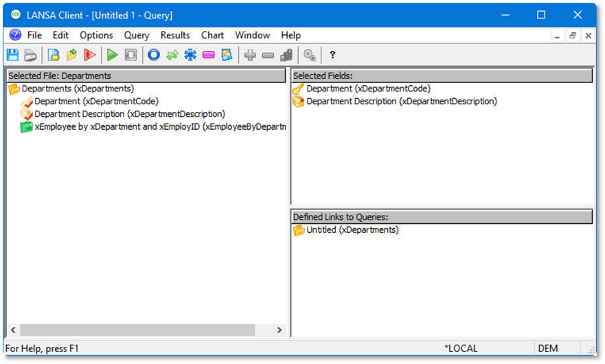Screen dimensions: 605x364
Task: Click the LANSA Client title bar logo
Action: pos(16,15)
